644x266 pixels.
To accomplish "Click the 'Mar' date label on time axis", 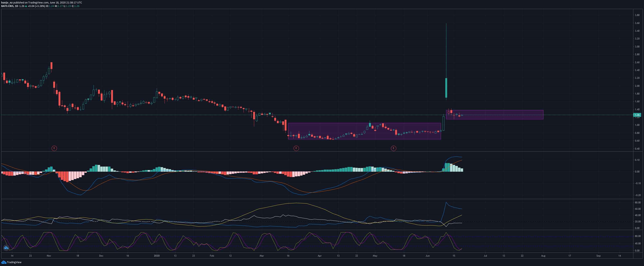I will 262,256.
